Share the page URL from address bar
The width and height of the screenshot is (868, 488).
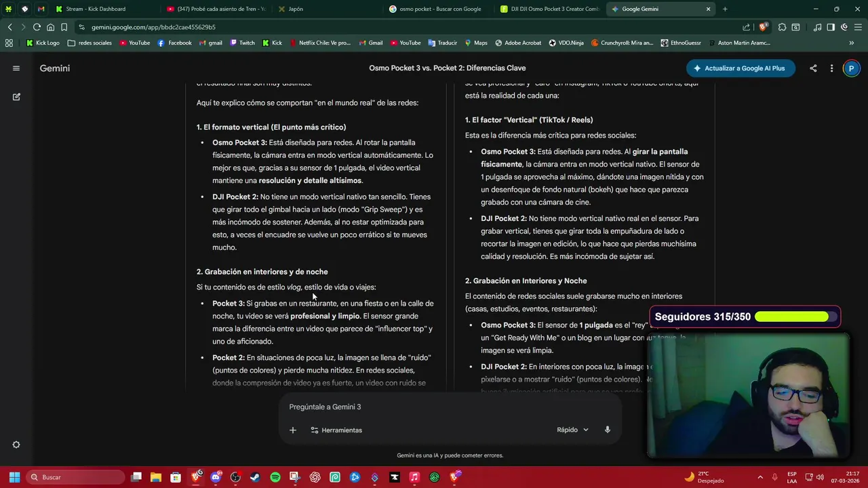(x=747, y=27)
